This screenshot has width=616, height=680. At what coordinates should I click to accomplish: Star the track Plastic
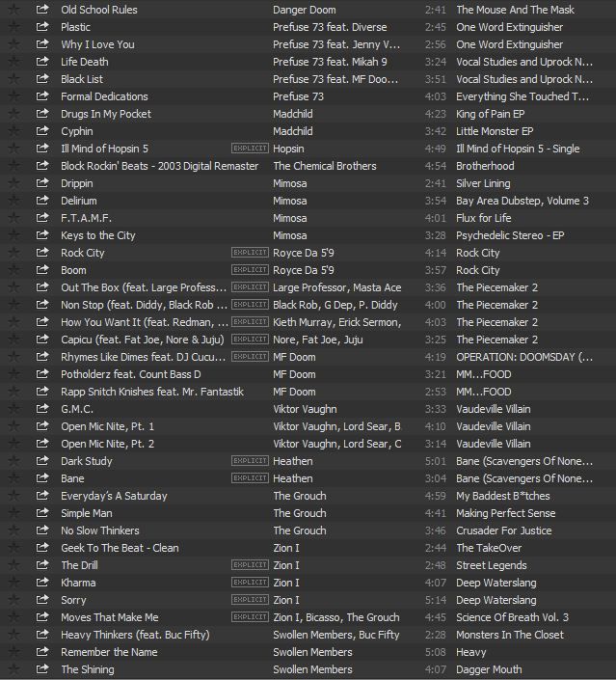(x=13, y=27)
